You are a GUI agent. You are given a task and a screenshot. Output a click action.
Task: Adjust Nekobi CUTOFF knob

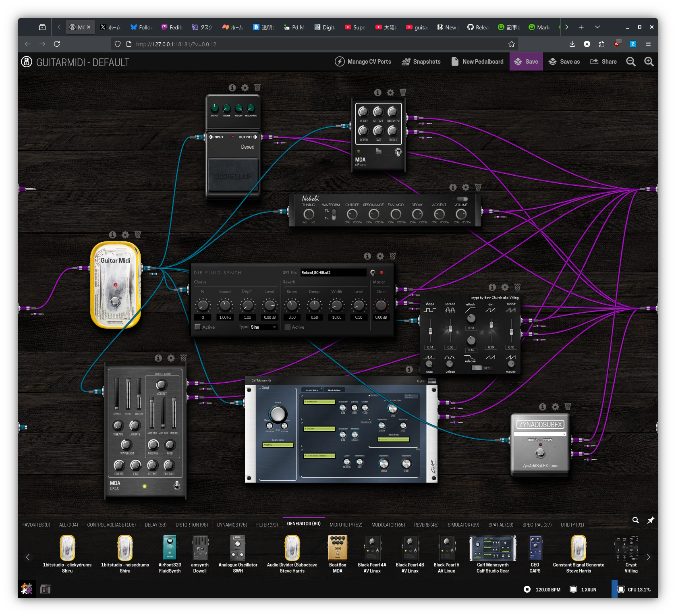point(352,214)
